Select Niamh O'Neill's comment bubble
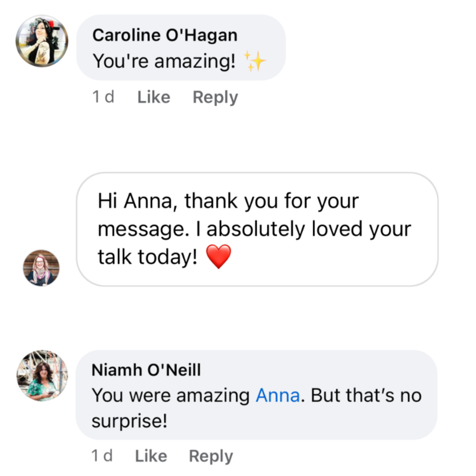 [x=257, y=395]
